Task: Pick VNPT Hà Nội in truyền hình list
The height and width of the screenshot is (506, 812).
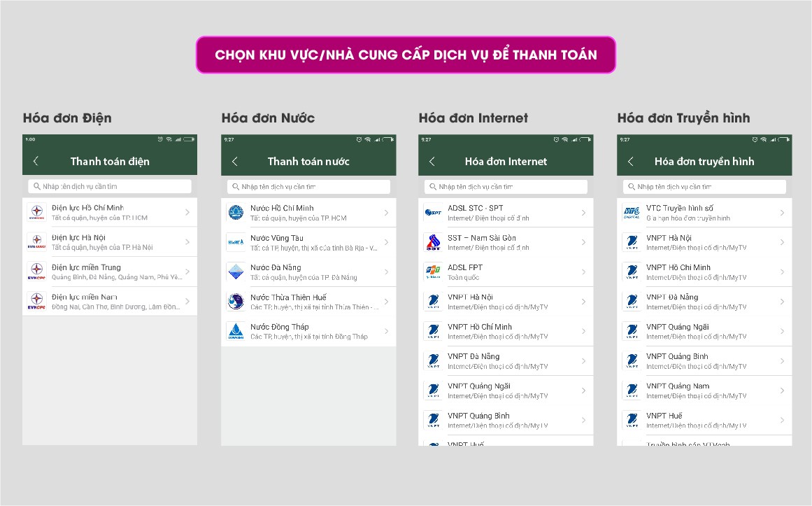Action: (704, 242)
